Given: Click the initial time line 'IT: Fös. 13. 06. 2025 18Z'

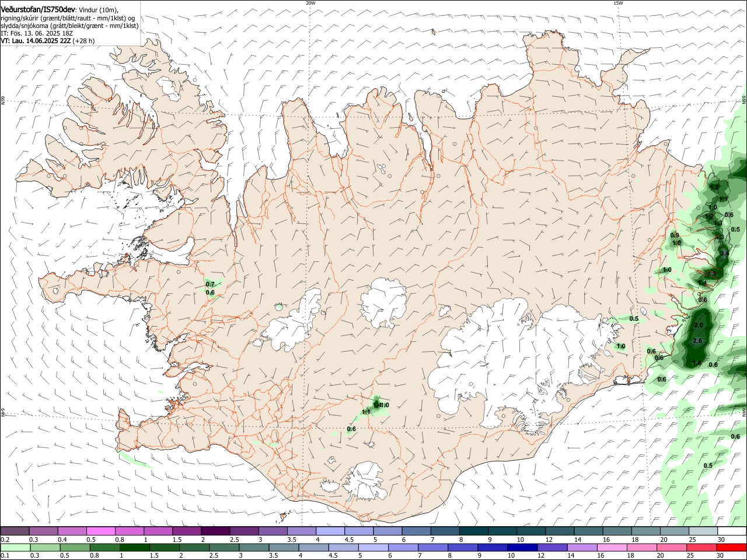Looking at the screenshot, I should (36, 33).
